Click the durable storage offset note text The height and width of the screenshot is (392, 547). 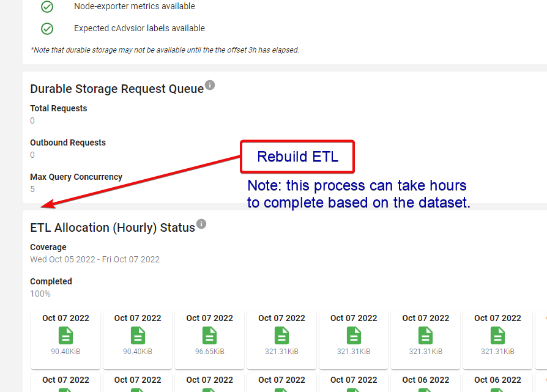tap(165, 50)
